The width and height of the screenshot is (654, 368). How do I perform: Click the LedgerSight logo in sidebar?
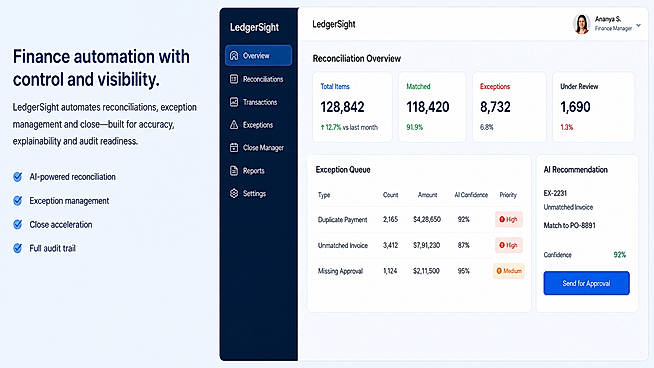254,27
